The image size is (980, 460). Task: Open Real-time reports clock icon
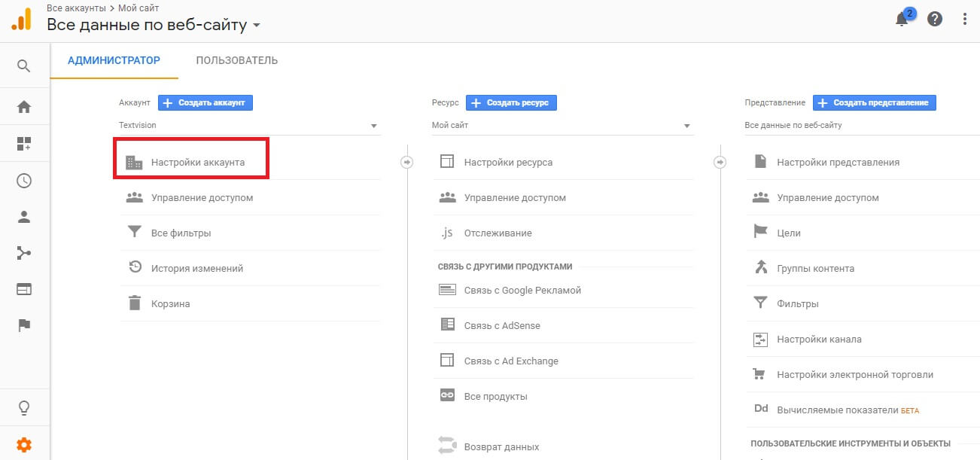point(24,181)
